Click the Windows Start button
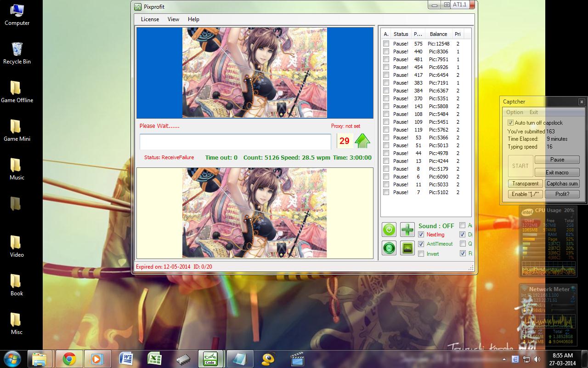 click(x=12, y=358)
